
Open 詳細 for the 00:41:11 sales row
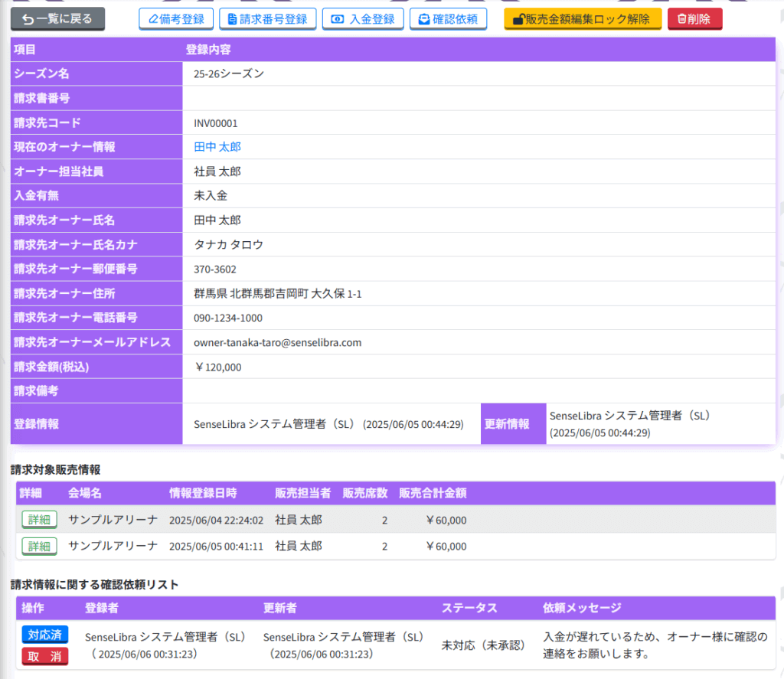tap(40, 547)
